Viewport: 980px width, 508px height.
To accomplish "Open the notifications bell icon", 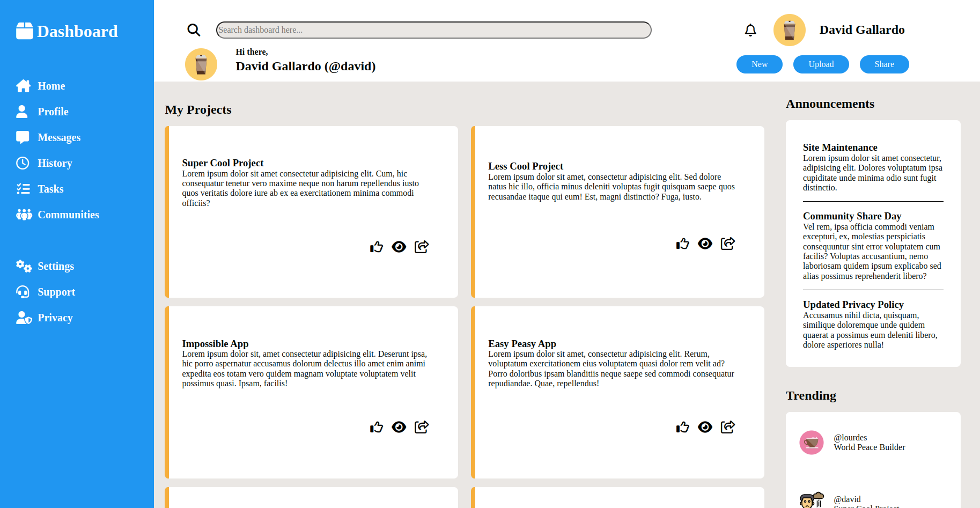I will (x=750, y=30).
